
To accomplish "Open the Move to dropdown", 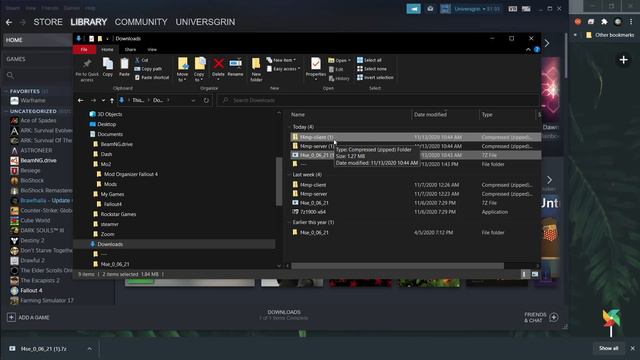I will point(182,69).
